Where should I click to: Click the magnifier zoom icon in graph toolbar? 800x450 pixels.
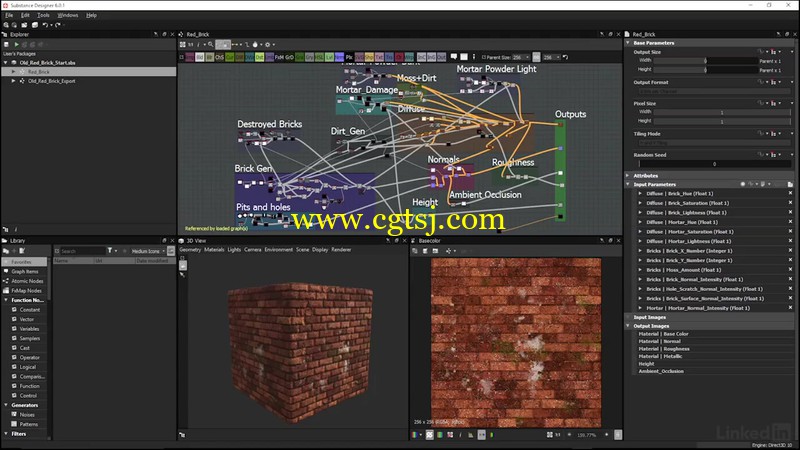point(210,44)
